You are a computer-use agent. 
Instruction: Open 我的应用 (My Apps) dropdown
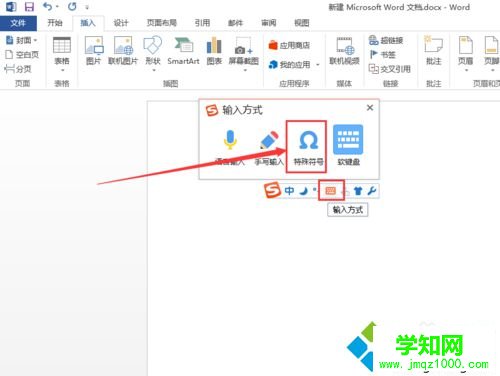point(294,64)
